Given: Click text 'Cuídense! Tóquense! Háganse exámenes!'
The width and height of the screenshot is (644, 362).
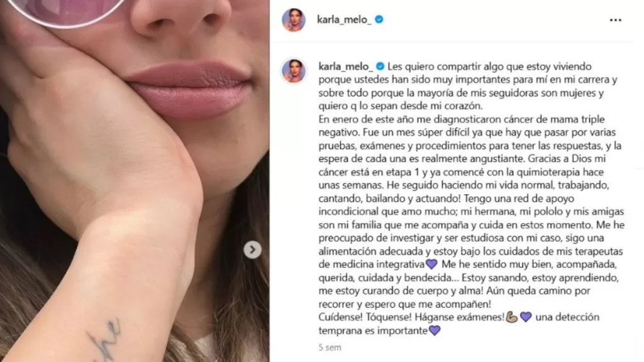Looking at the screenshot, I should 411,317.
